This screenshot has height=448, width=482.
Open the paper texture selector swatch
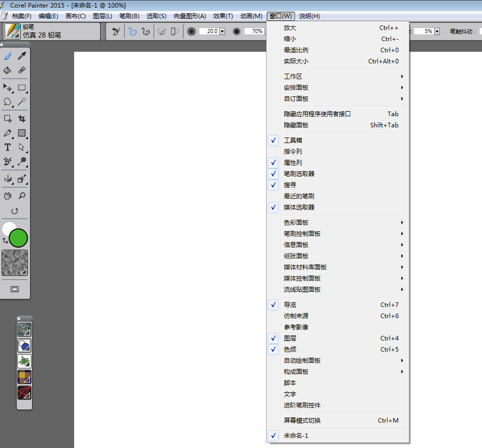14,263
